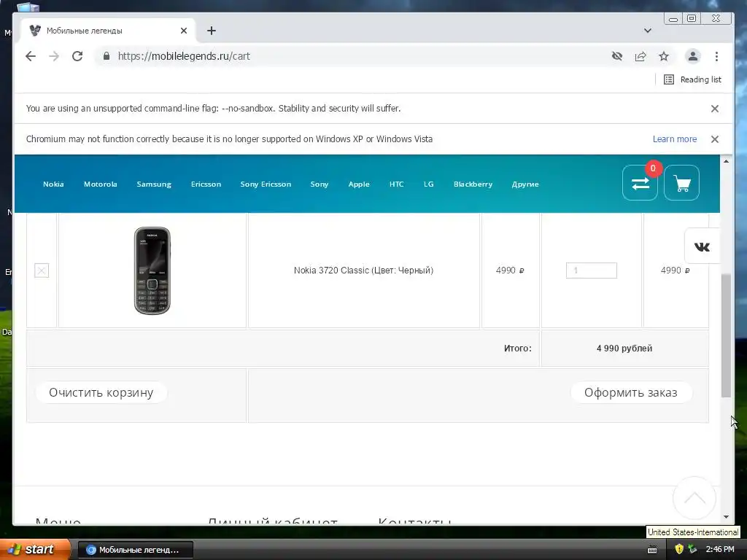747x560 pixels.
Task: Open the Sony Ericsson category
Action: (x=266, y=184)
